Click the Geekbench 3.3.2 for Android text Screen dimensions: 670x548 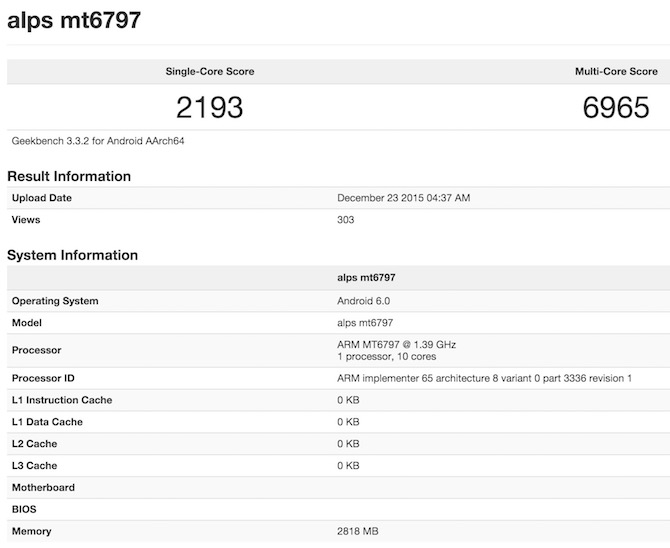tap(98, 141)
